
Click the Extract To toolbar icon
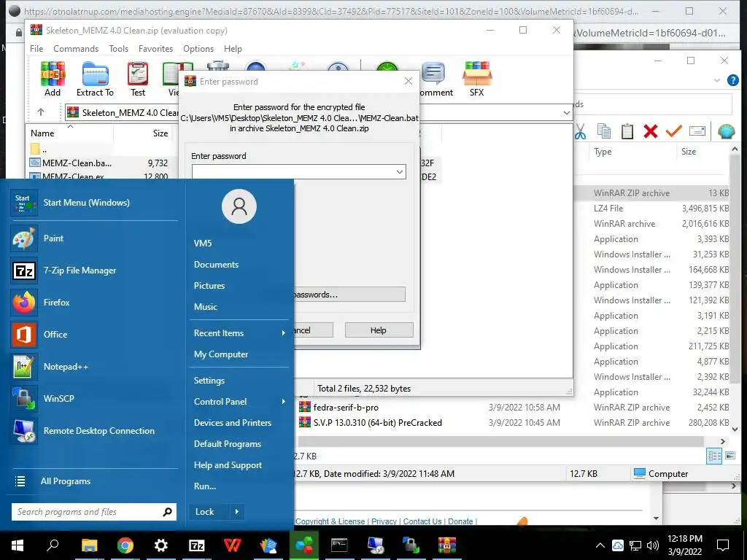coord(96,79)
